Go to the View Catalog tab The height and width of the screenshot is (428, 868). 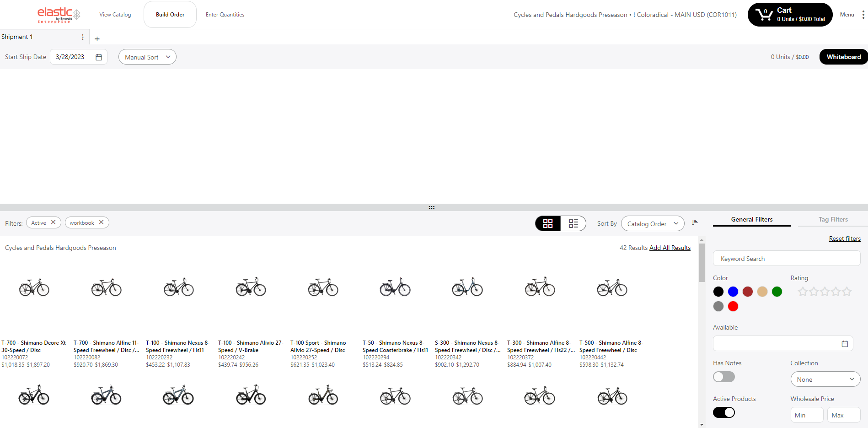coord(115,15)
